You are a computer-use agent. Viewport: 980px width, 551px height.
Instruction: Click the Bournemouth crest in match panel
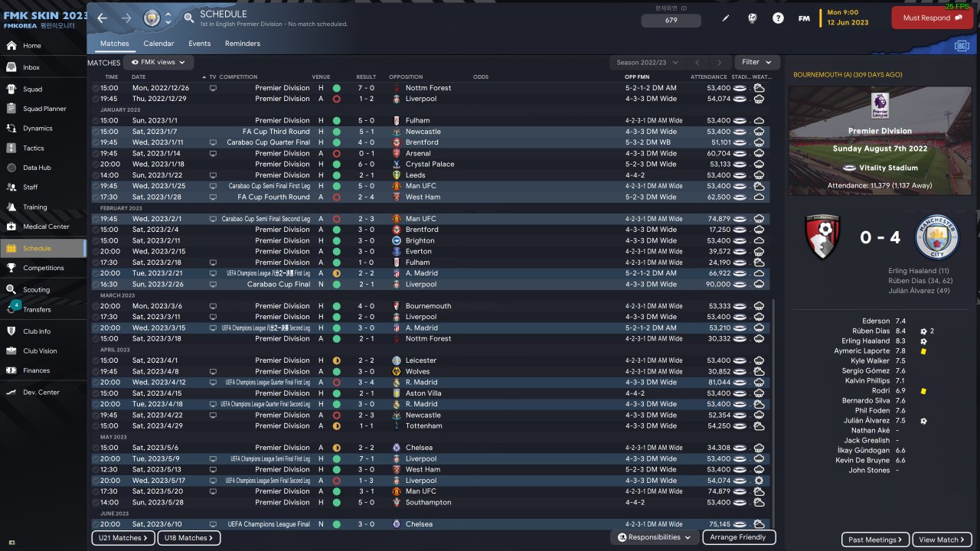tap(823, 238)
